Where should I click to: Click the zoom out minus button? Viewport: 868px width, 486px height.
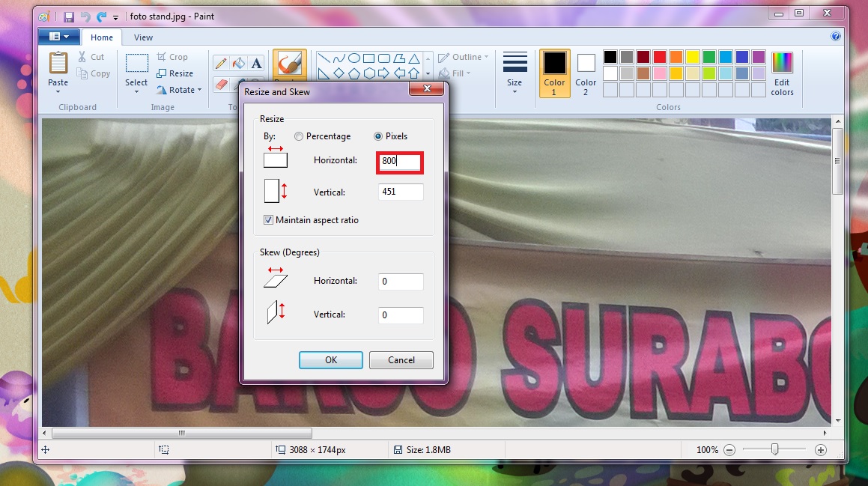729,450
